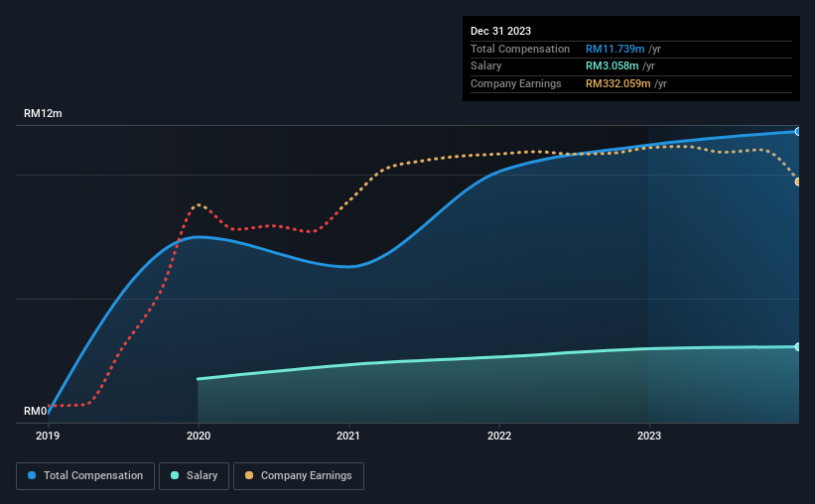Click the RM3.058m salary value
This screenshot has height=504, width=815.
[x=611, y=66]
